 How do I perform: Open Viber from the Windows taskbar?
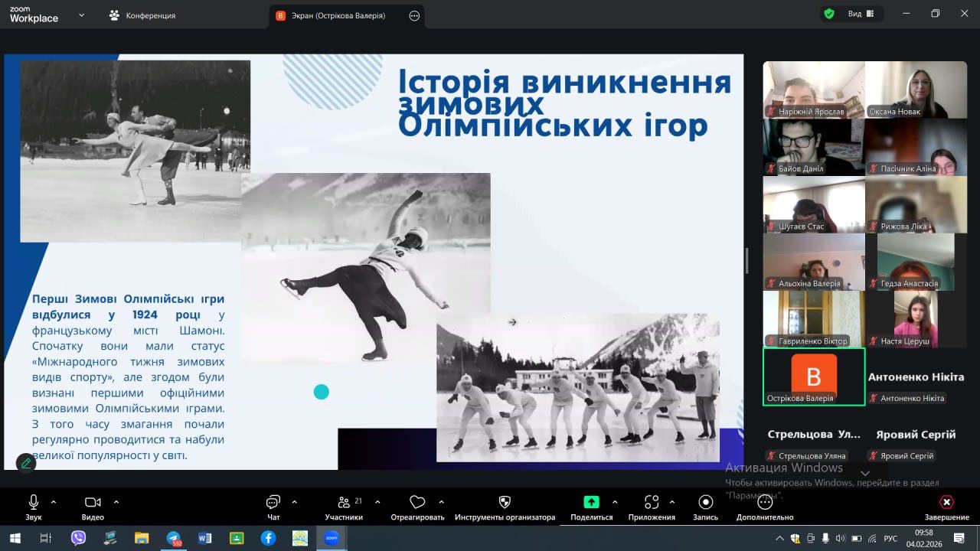tap(78, 538)
